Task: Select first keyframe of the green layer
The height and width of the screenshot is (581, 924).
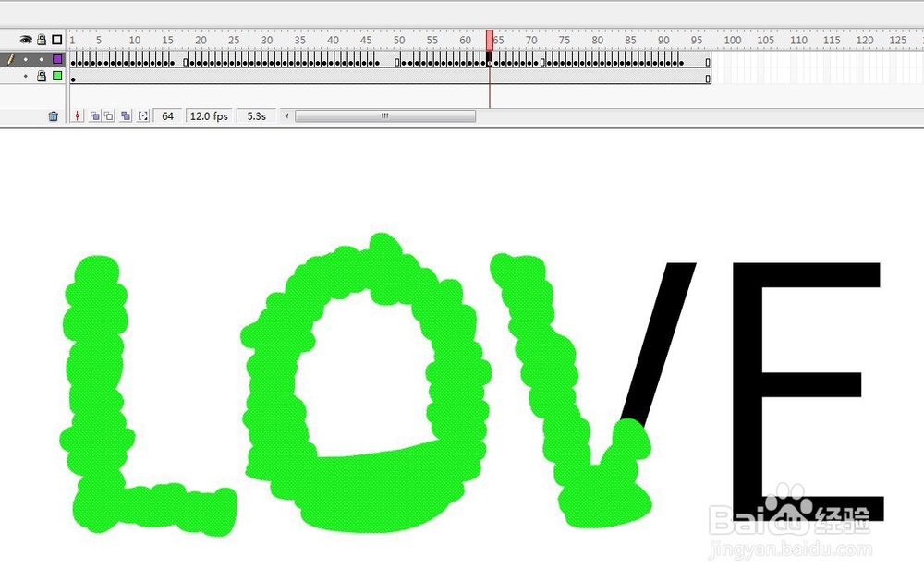Action: click(x=73, y=78)
